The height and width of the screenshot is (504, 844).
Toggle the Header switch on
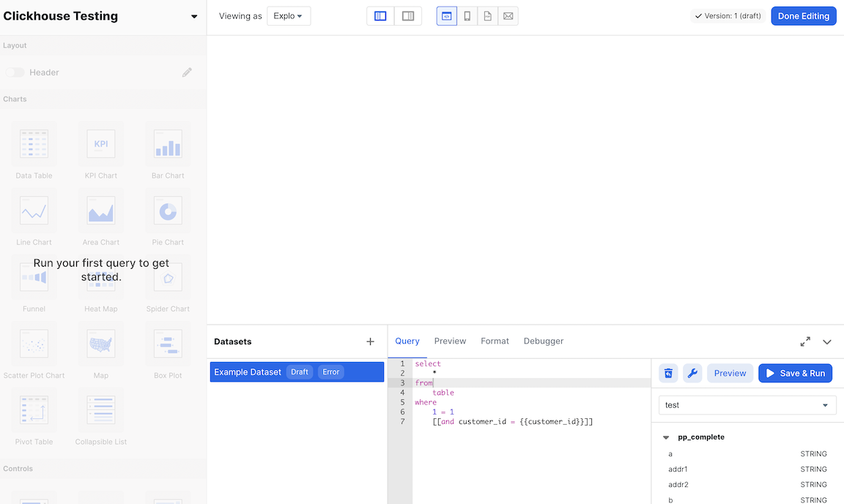[x=15, y=73]
